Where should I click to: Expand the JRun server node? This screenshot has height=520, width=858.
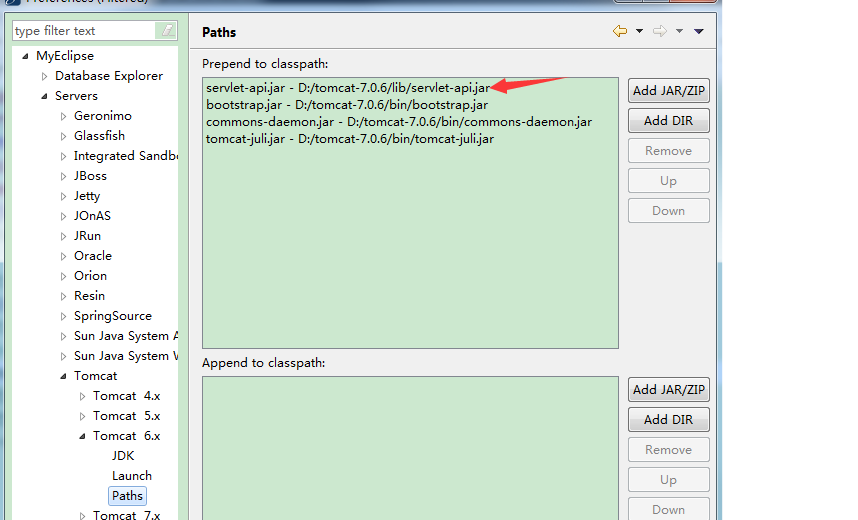[63, 236]
